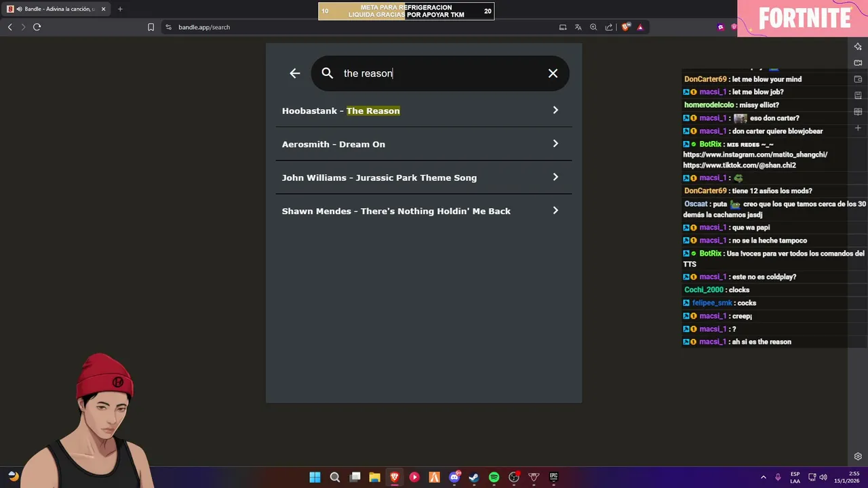This screenshot has width=868, height=488.
Task: Click the username Oscaat in chat
Action: tap(696, 204)
